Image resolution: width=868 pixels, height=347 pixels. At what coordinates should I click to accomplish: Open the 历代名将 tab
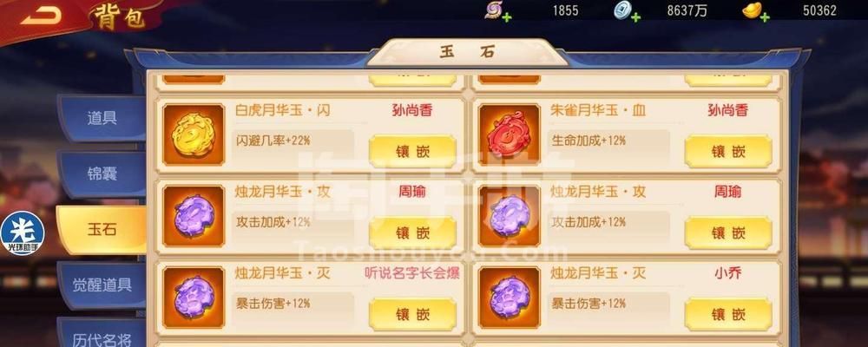tap(102, 334)
